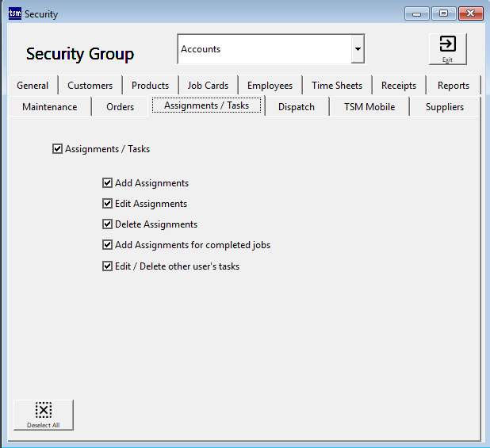The width and height of the screenshot is (490, 448).
Task: Click the Exit icon button
Action: pyautogui.click(x=447, y=48)
